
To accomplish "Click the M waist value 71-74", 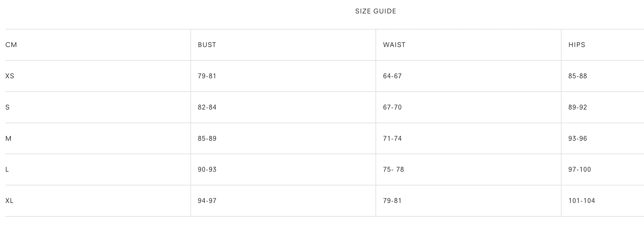I will pyautogui.click(x=392, y=139).
